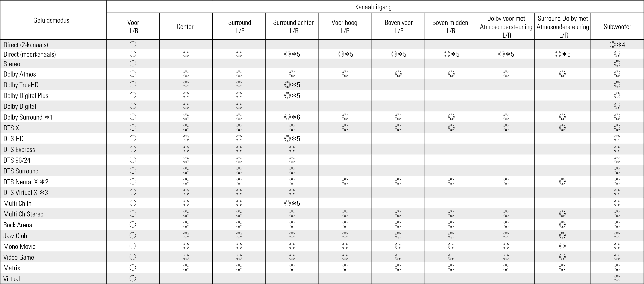644x284 pixels.
Task: Click Voor L/R circle in Multi Ch In row
Action: click(133, 203)
